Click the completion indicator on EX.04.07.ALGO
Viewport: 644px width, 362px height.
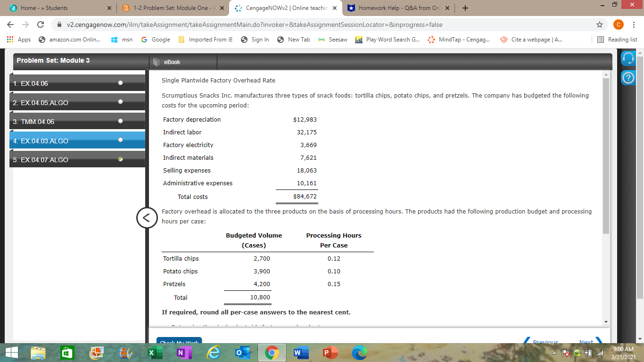click(x=121, y=159)
